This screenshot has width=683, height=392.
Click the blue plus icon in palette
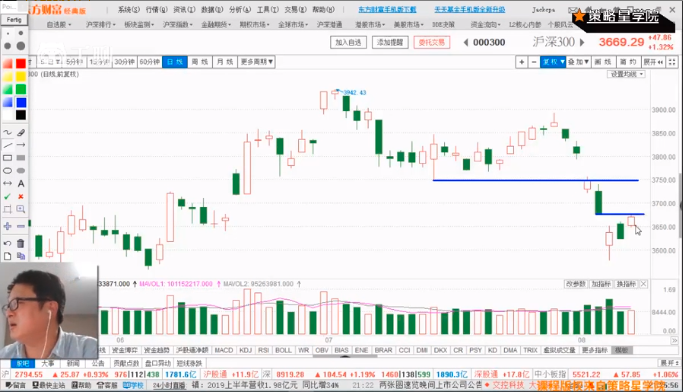point(7,226)
